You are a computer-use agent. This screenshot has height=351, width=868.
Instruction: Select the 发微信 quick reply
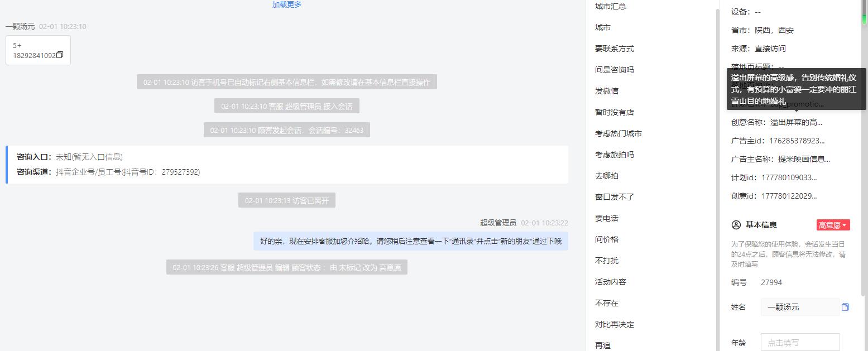click(607, 91)
